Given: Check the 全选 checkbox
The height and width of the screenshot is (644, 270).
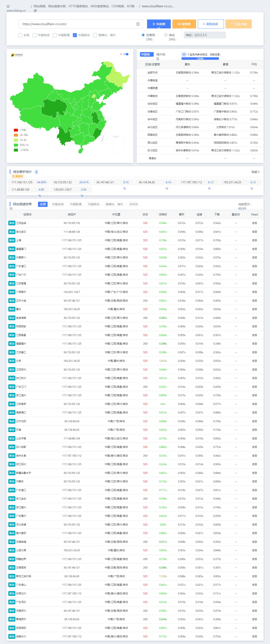Looking at the screenshot, I should [x=20, y=35].
